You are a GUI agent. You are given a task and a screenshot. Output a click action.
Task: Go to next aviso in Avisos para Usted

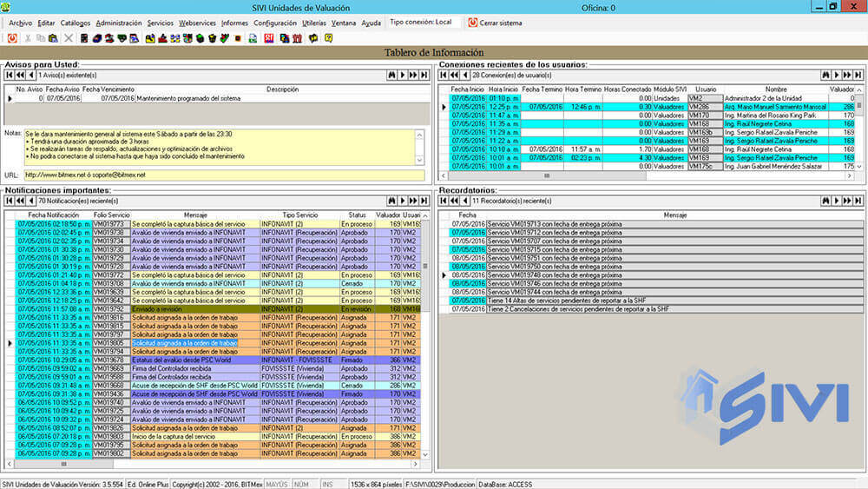[403, 76]
